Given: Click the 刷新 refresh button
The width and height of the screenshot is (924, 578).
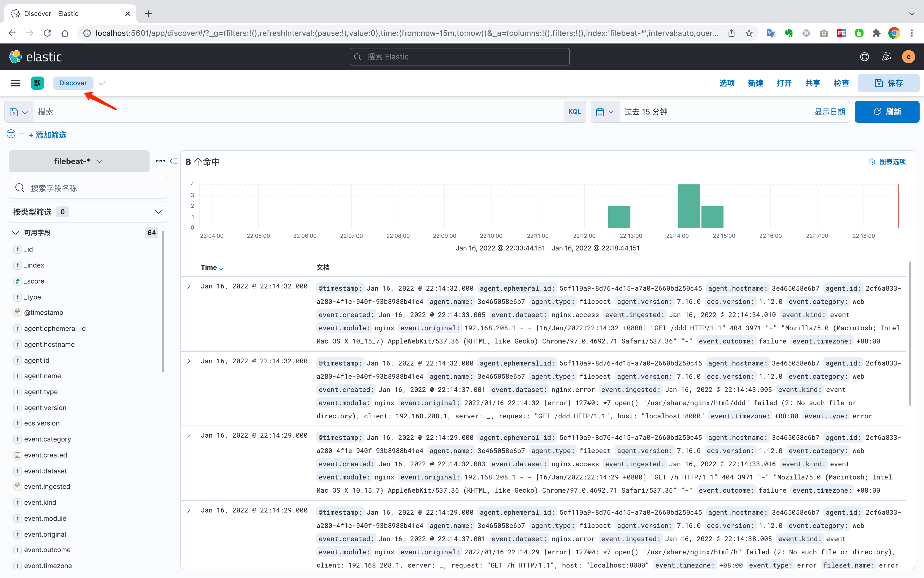Looking at the screenshot, I should pos(887,112).
